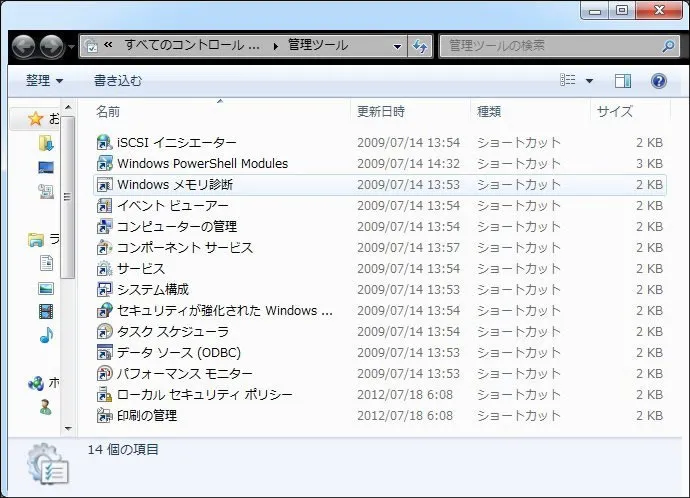Click the 3 KB size cell
The image size is (690, 498).
(650, 164)
